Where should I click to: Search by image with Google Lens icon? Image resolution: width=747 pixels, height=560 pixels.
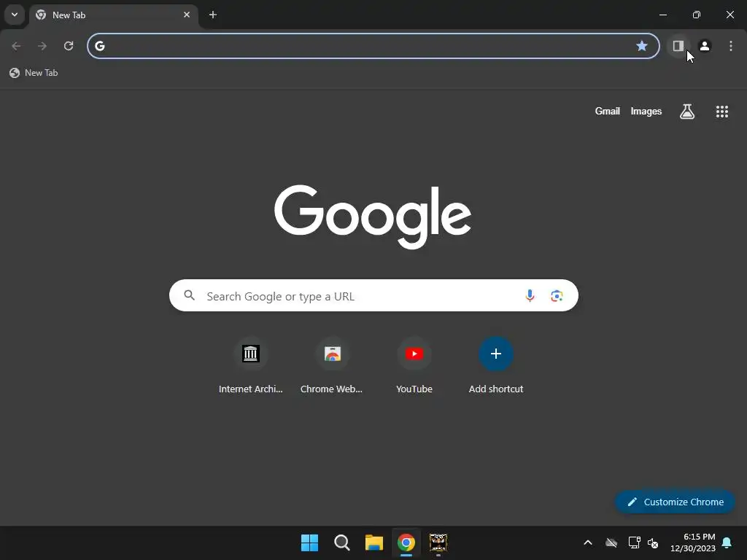[x=557, y=296]
